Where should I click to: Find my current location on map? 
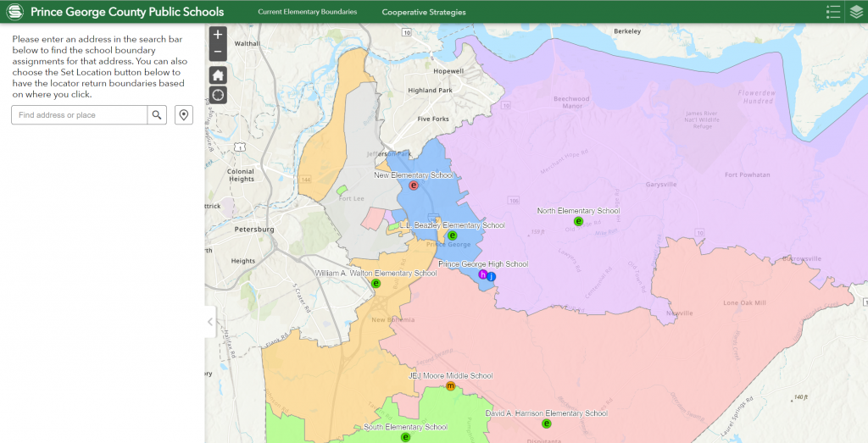(x=218, y=95)
